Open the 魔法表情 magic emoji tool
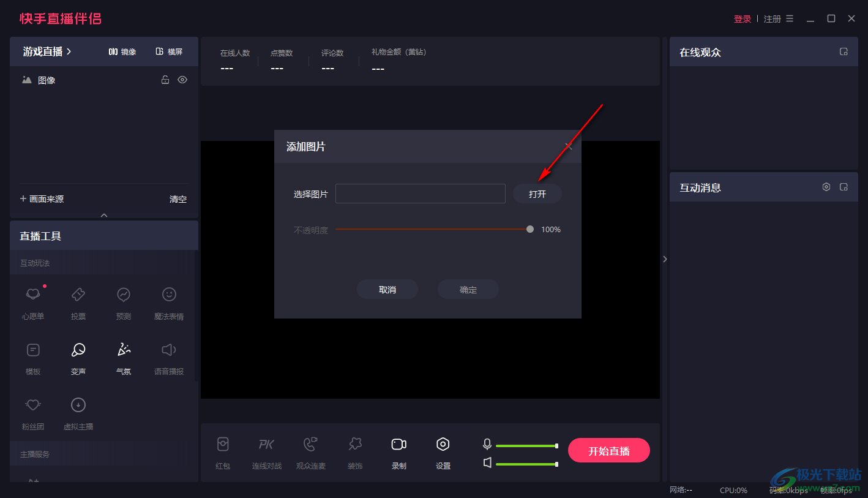 tap(169, 303)
